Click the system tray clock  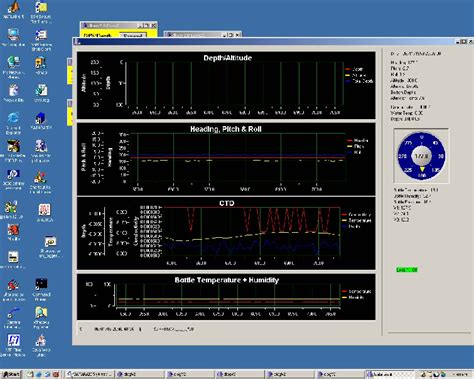[461, 374]
